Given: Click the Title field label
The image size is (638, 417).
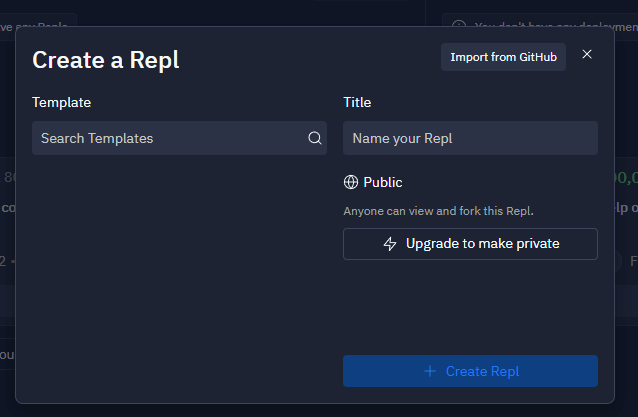Looking at the screenshot, I should [357, 102].
